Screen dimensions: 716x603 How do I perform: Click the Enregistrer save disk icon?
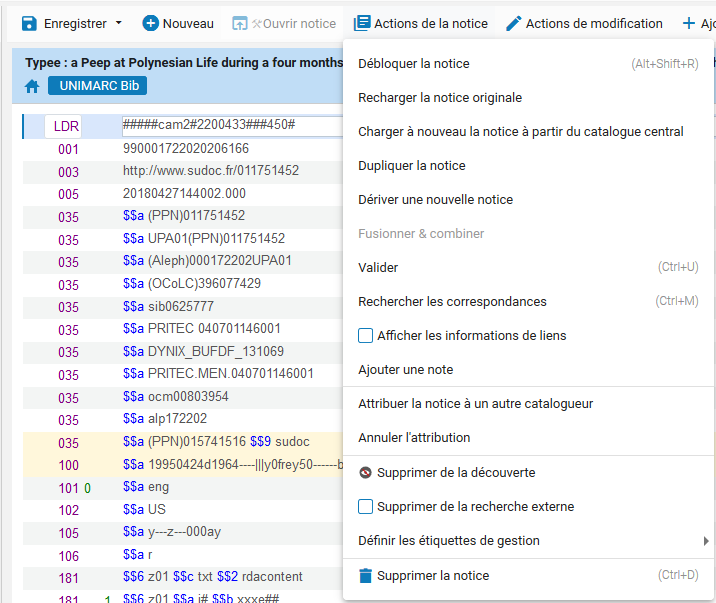[x=29, y=23]
